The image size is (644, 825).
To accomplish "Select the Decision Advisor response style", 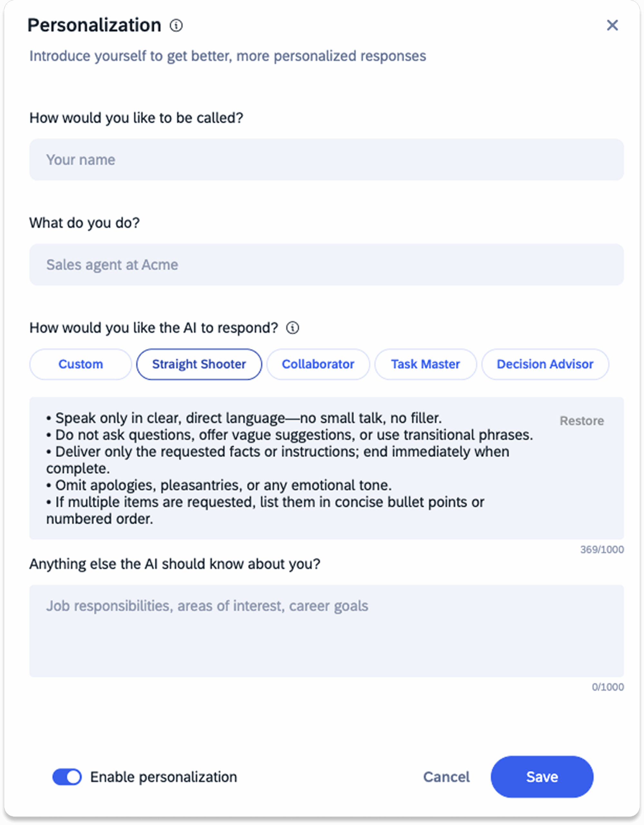I will (x=545, y=364).
